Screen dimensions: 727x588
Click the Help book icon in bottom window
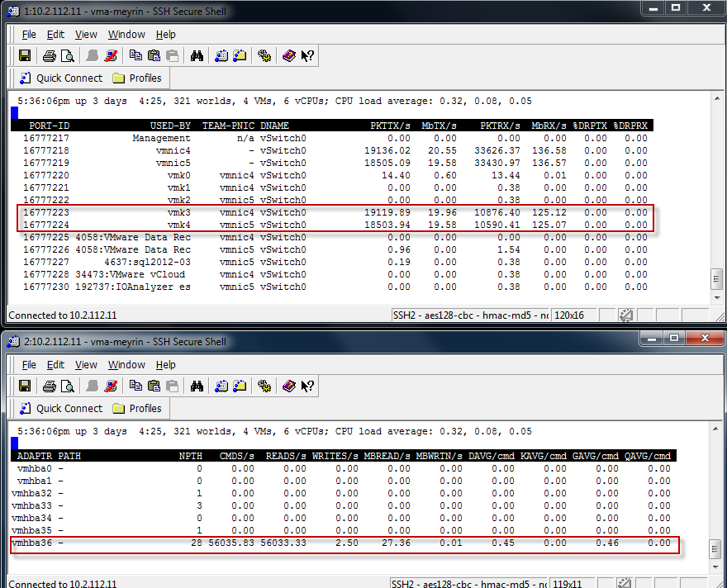click(289, 386)
